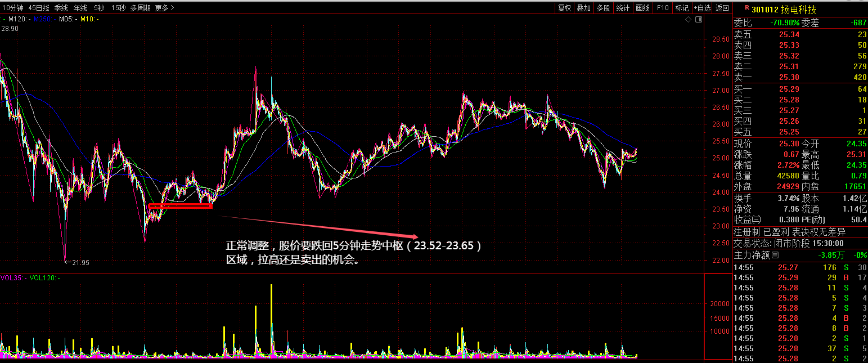
Task: Select the tick trade at 25.29 volume 29
Action: [x=800, y=277]
